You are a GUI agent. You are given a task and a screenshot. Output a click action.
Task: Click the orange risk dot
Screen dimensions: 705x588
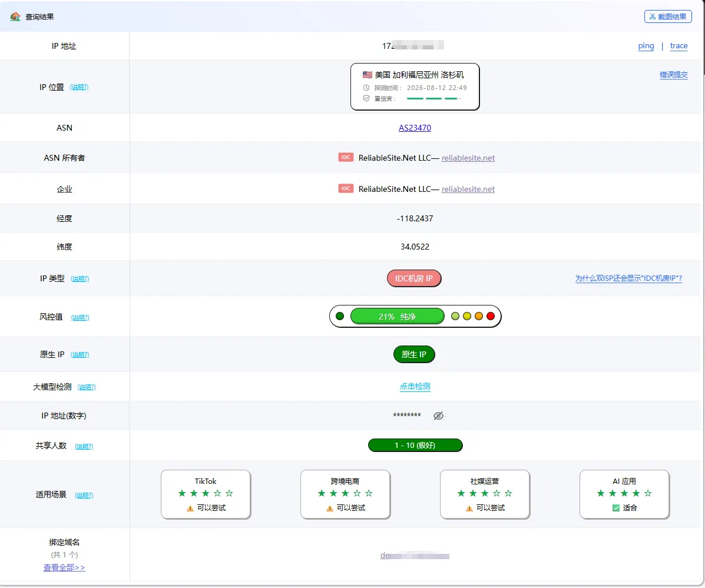[479, 316]
